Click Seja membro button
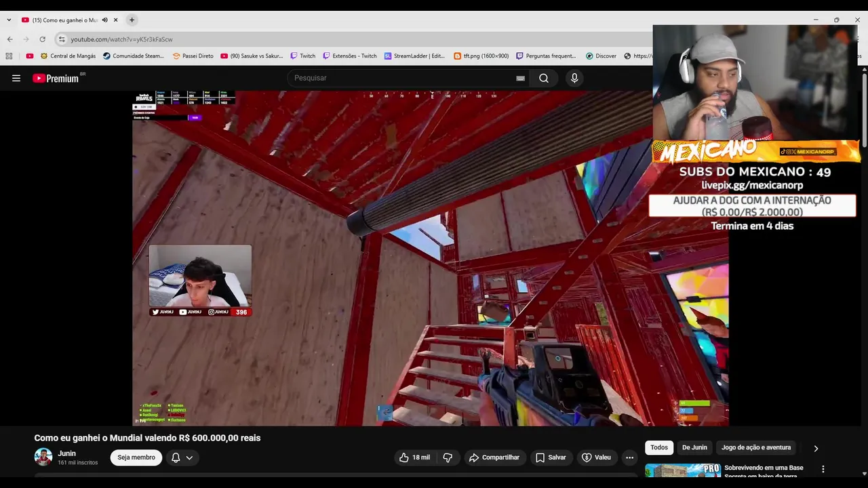 (x=136, y=457)
